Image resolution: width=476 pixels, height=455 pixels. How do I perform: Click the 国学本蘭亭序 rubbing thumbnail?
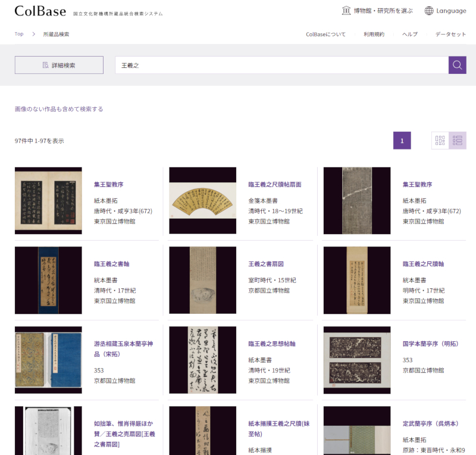(357, 360)
